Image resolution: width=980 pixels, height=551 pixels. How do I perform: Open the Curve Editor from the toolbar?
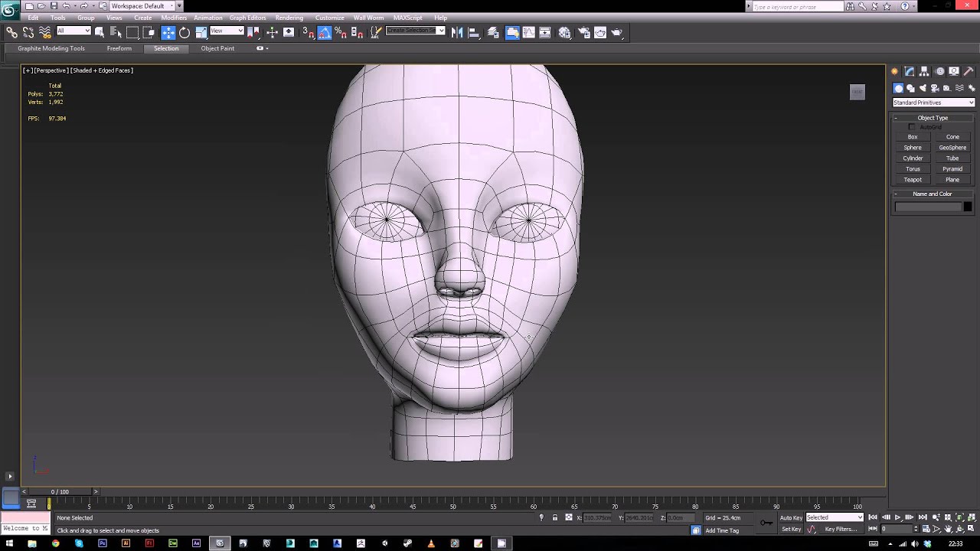click(529, 32)
